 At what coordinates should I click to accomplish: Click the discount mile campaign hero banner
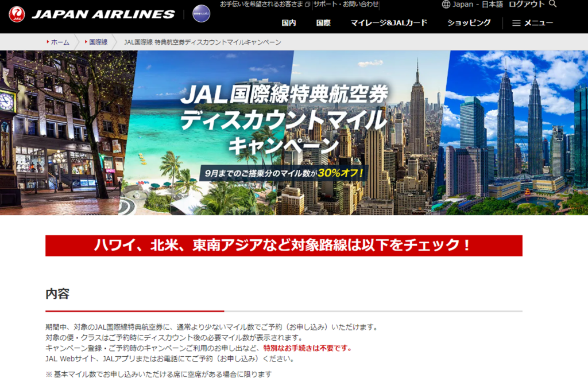[294, 133]
